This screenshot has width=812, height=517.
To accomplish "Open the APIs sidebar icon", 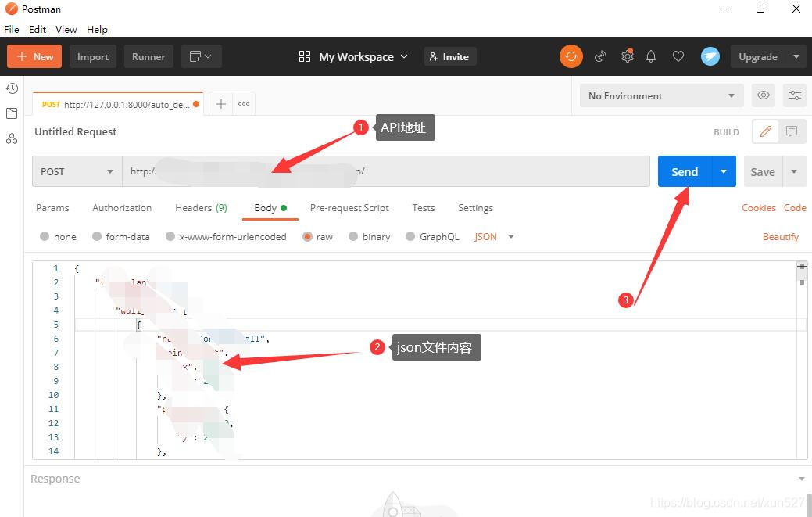I will pyautogui.click(x=12, y=138).
